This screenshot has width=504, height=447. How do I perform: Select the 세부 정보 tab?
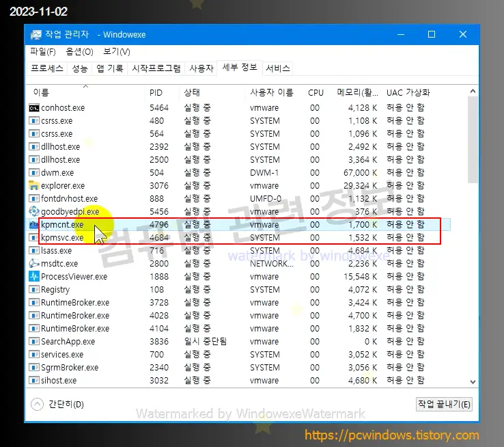point(240,68)
